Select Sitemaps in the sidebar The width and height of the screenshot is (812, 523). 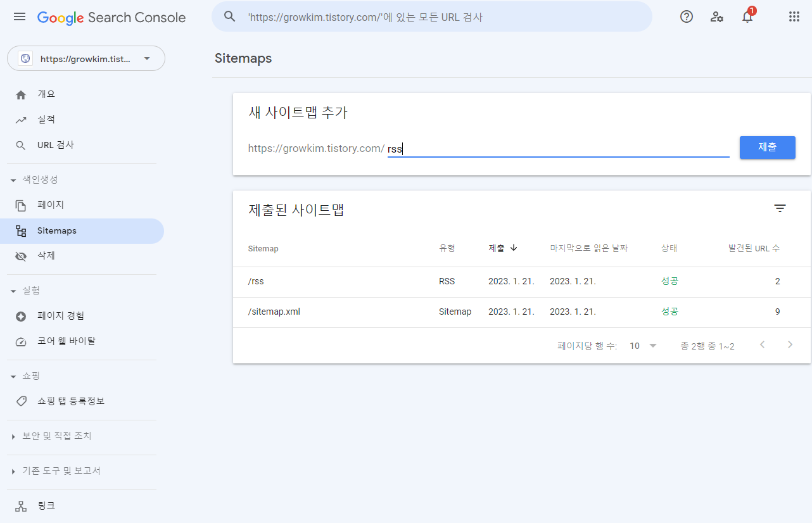[82, 231]
